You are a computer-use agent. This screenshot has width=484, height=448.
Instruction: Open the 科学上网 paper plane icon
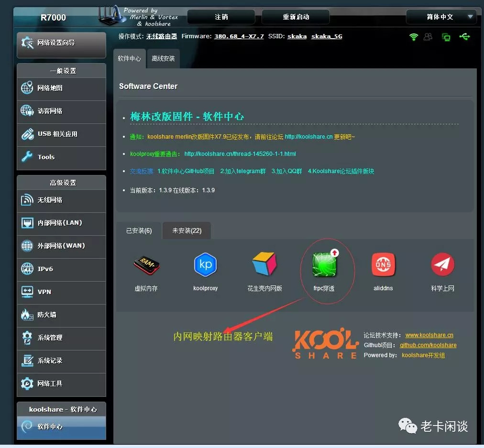pyautogui.click(x=442, y=264)
